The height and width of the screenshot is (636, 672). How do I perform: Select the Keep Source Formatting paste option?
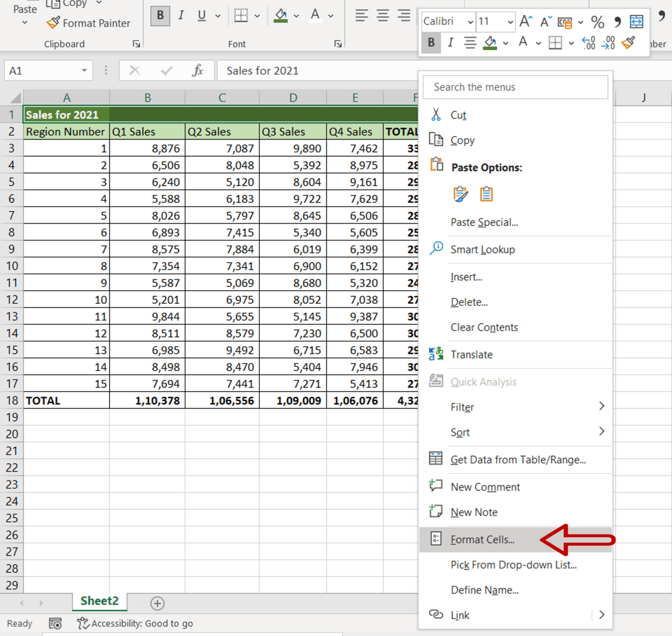(460, 194)
